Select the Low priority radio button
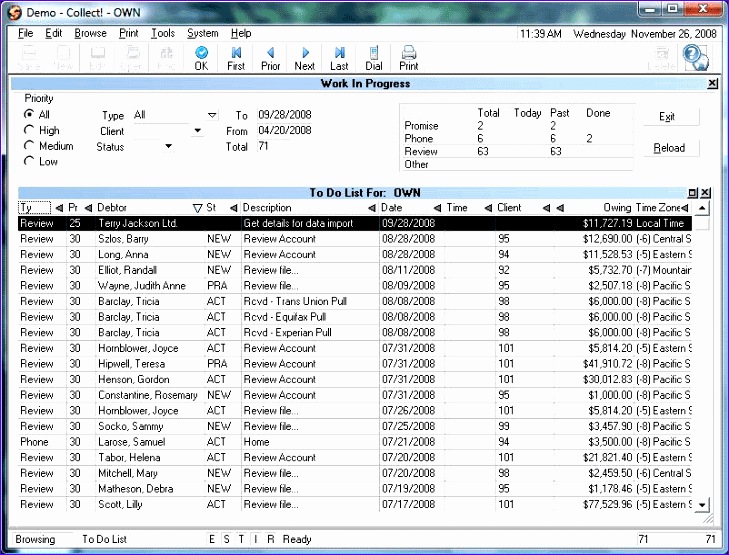 [29, 161]
